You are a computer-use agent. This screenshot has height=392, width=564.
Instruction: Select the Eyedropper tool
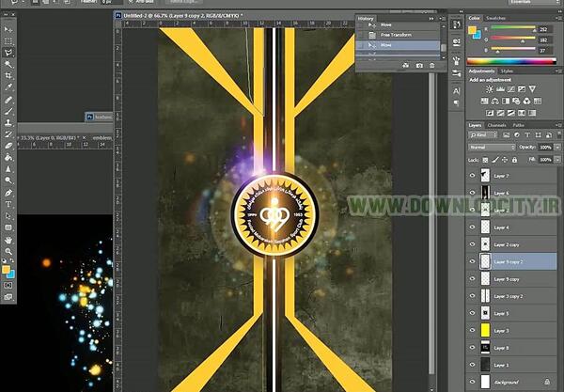click(8, 87)
